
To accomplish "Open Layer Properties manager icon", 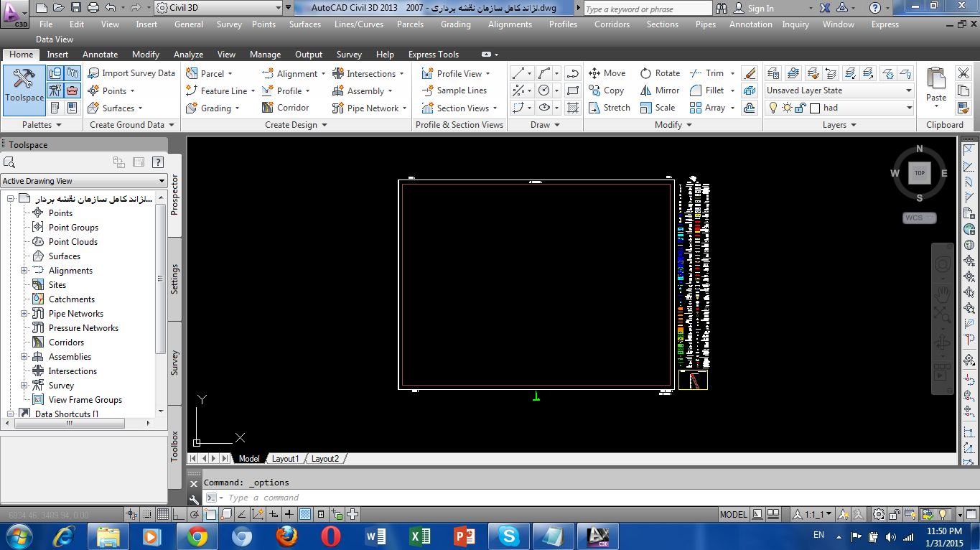I will (773, 73).
